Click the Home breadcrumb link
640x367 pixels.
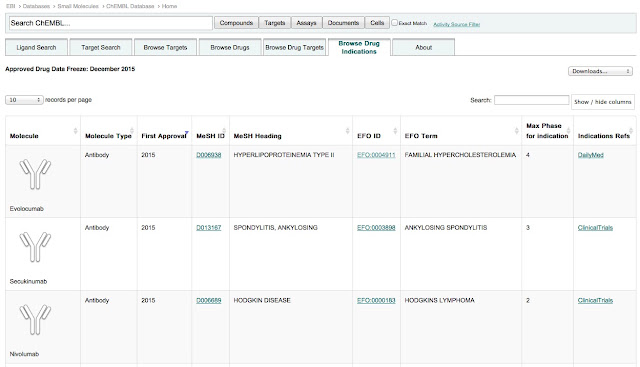pyautogui.click(x=169, y=6)
